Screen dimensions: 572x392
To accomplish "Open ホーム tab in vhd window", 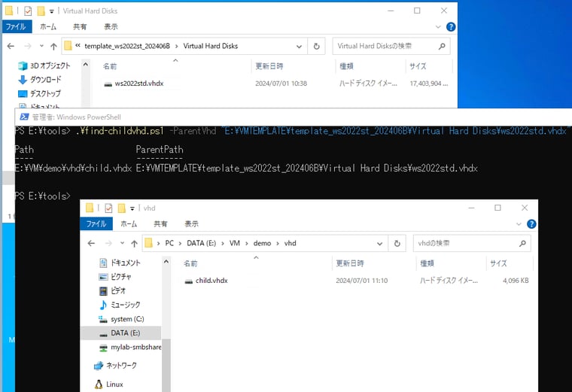I will click(x=129, y=224).
